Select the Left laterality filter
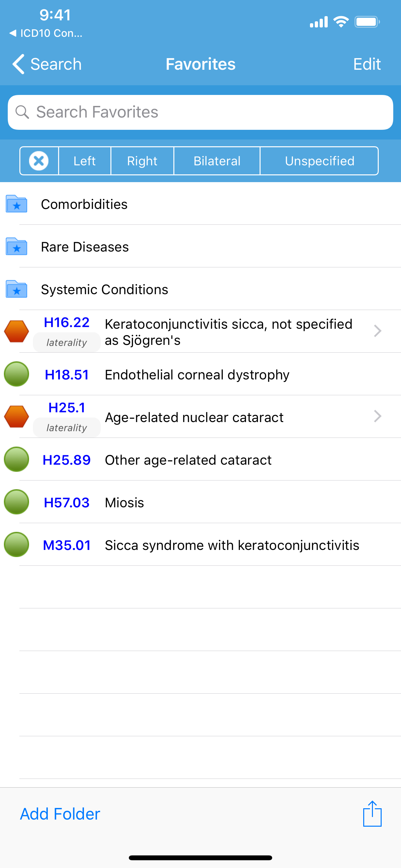This screenshot has width=401, height=868. [x=85, y=161]
